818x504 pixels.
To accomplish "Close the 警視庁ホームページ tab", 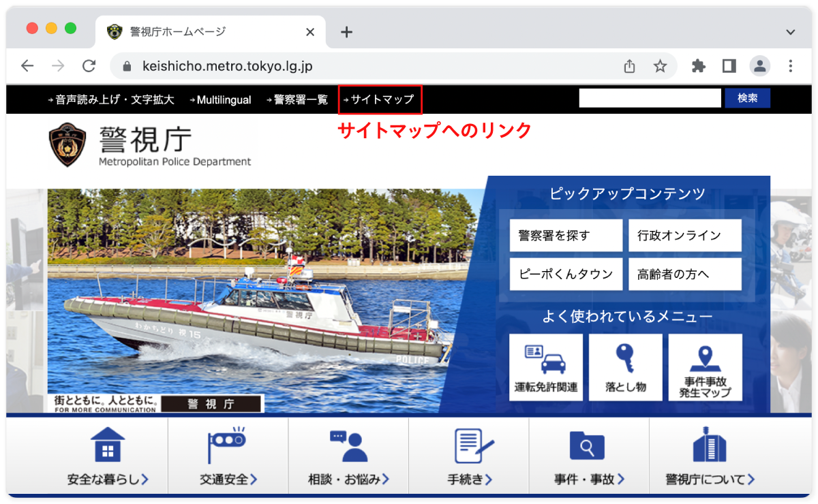I will point(310,32).
